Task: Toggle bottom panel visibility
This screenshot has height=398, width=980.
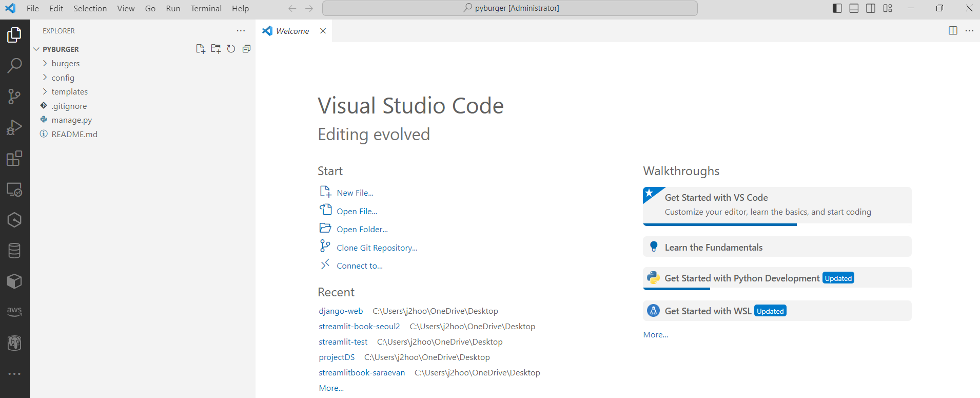Action: pyautogui.click(x=854, y=8)
